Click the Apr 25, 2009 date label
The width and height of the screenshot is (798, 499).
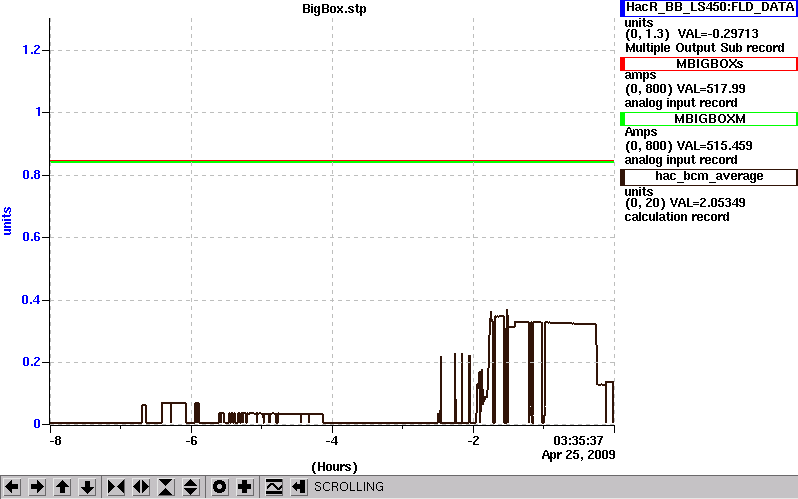578,455
